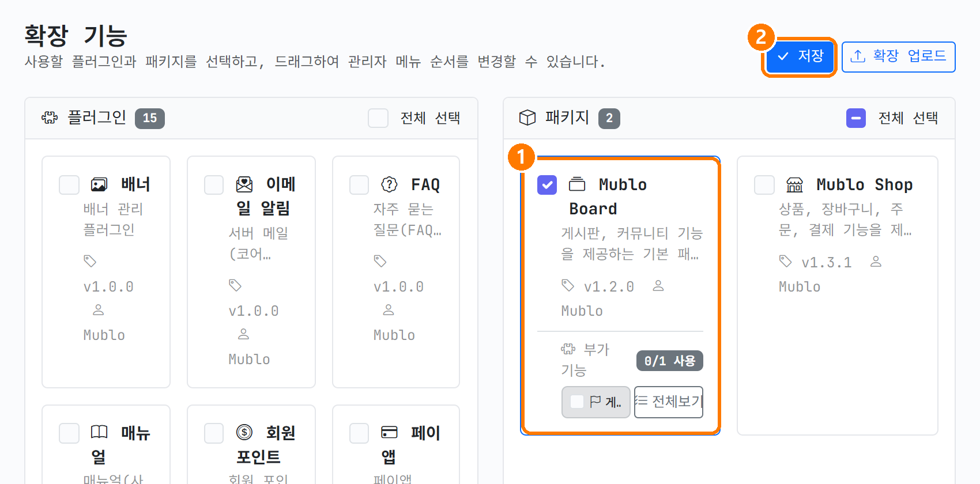
Task: Click the puzzle icon beside 플러그인
Action: (50, 118)
